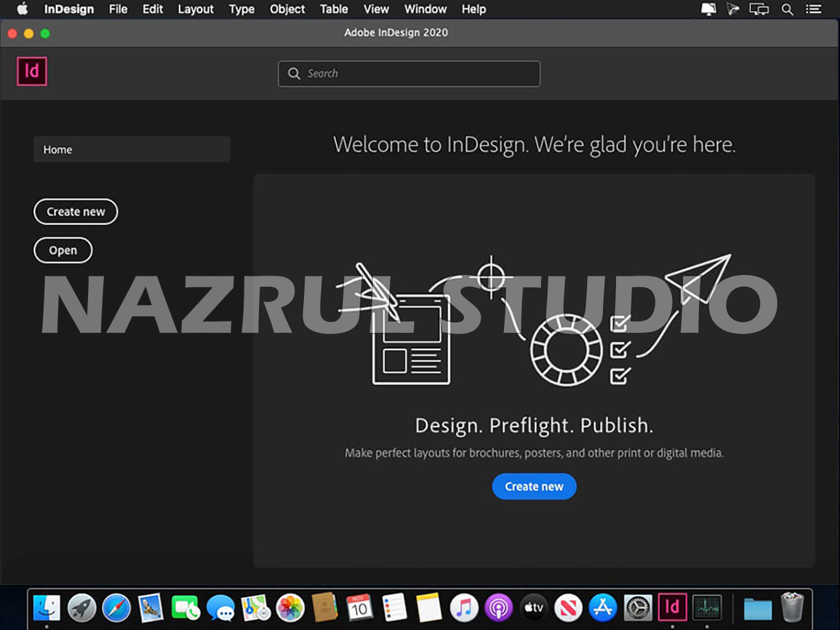This screenshot has width=840, height=630.
Task: Click the single-monitor status icon in menu bar
Action: 708,9
